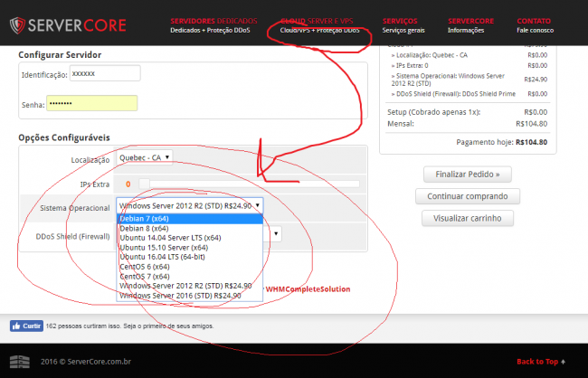Open Servidores Dedicados menu
Screen dimensions: 588x378
click(x=213, y=25)
